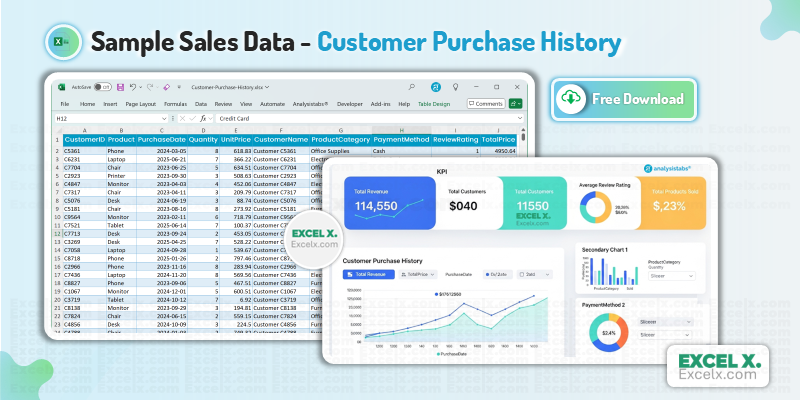
Task: Click the vertical scrollbar of the spreadsheet
Action: click(x=523, y=139)
